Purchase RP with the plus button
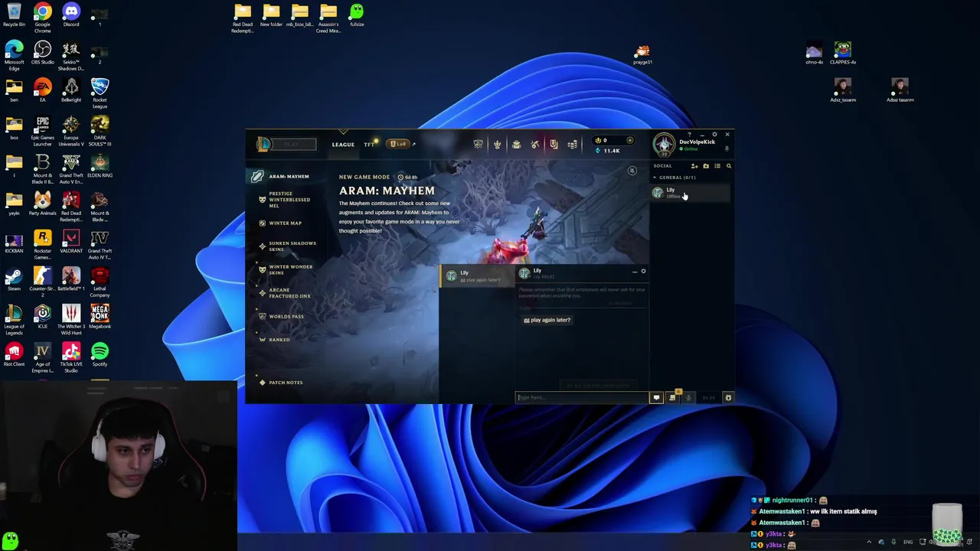Image resolution: width=980 pixels, height=551 pixels. [x=630, y=140]
